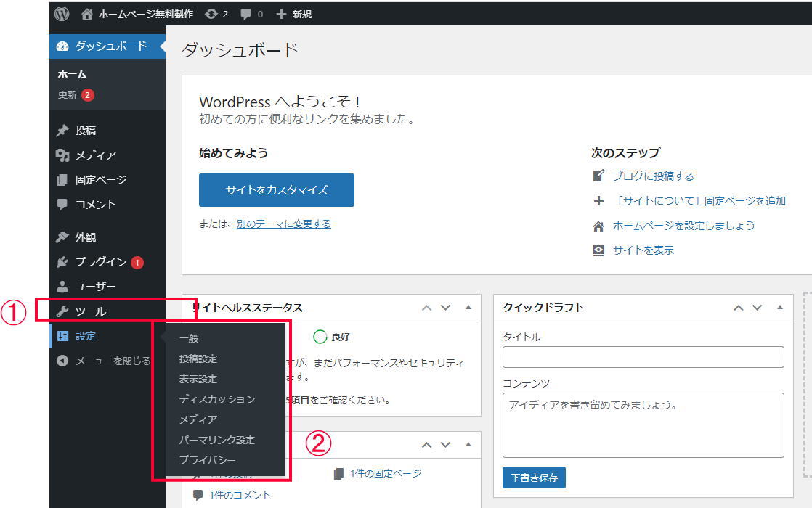
Task: Collapse the panel containing 1件の固定ページ
Action: click(x=468, y=444)
